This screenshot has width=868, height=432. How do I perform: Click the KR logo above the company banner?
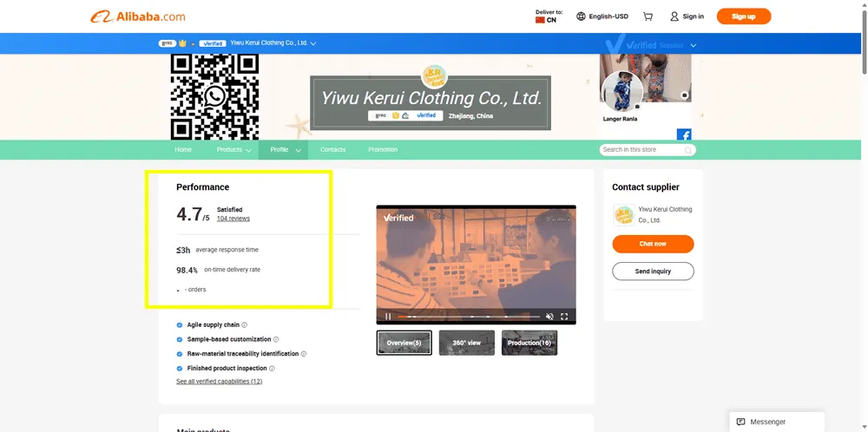click(x=434, y=76)
